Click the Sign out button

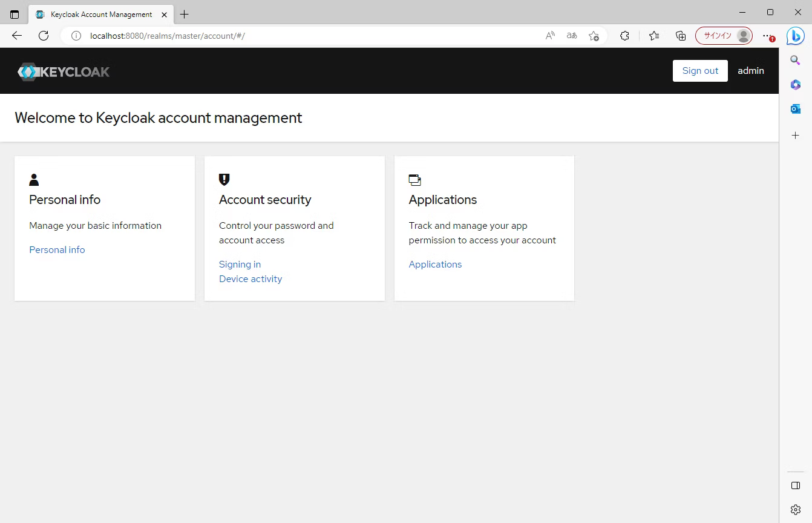(700, 71)
